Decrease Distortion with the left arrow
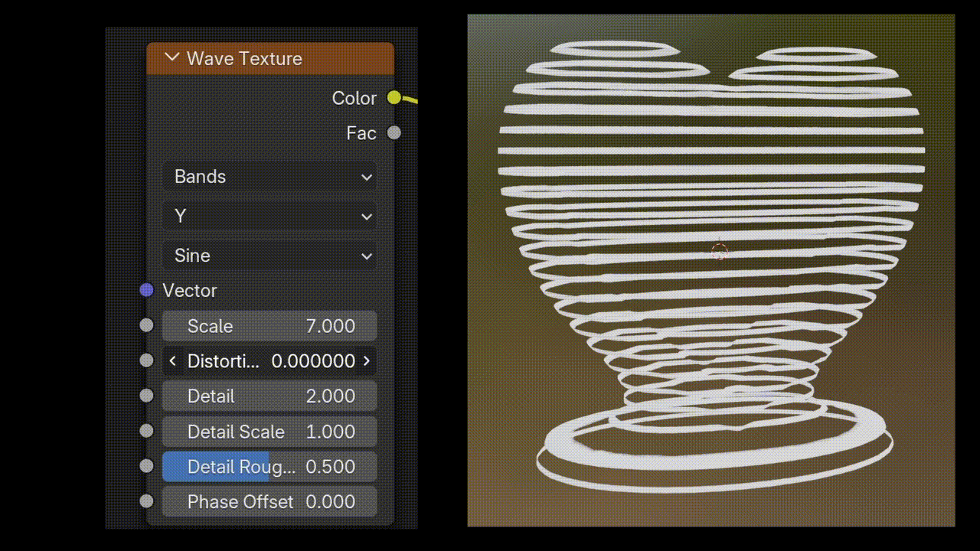 [x=172, y=360]
